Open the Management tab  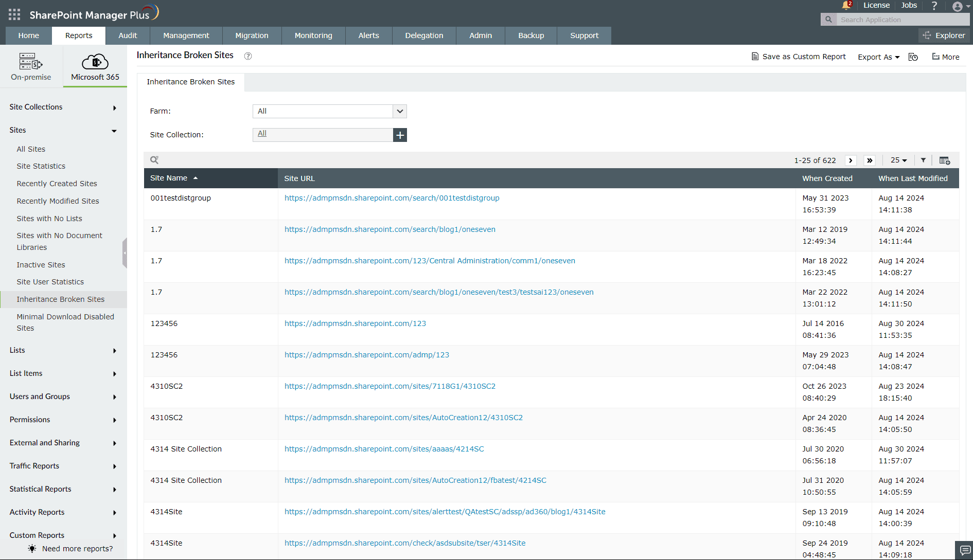[x=186, y=35]
